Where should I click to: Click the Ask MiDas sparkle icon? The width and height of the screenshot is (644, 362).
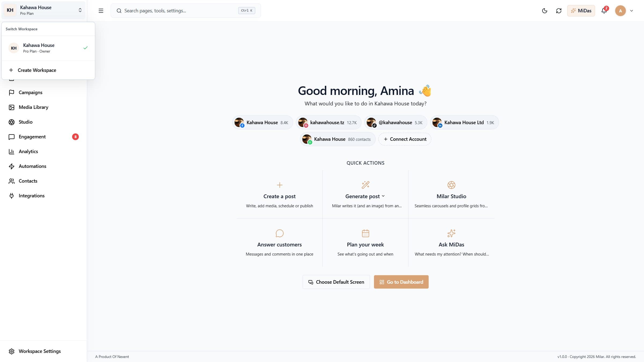coord(451,233)
